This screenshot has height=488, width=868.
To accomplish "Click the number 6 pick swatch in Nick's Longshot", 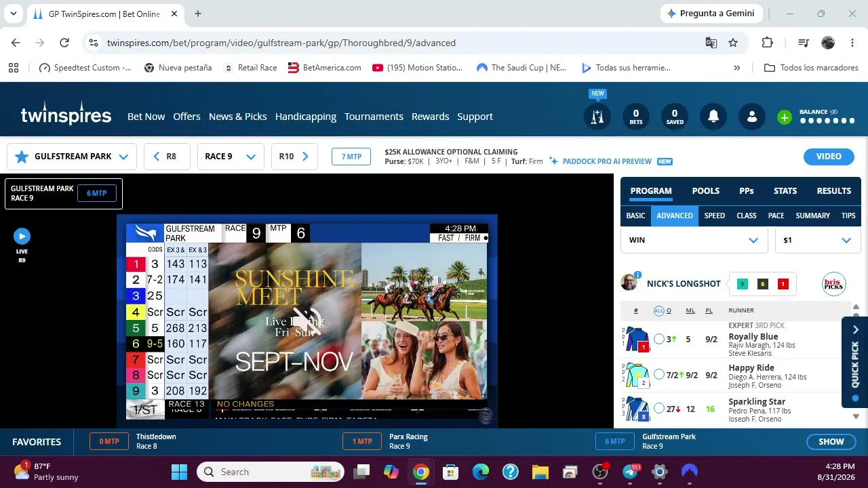I will click(762, 284).
